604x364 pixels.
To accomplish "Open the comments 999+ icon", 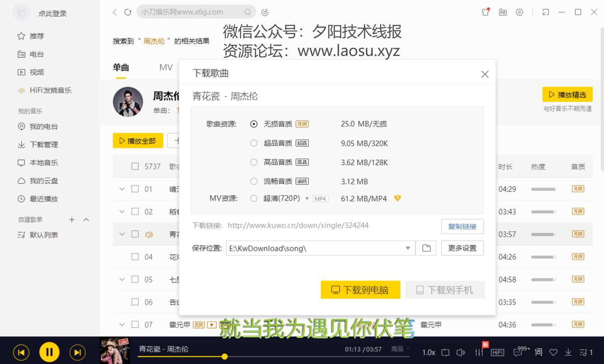I will (x=518, y=352).
